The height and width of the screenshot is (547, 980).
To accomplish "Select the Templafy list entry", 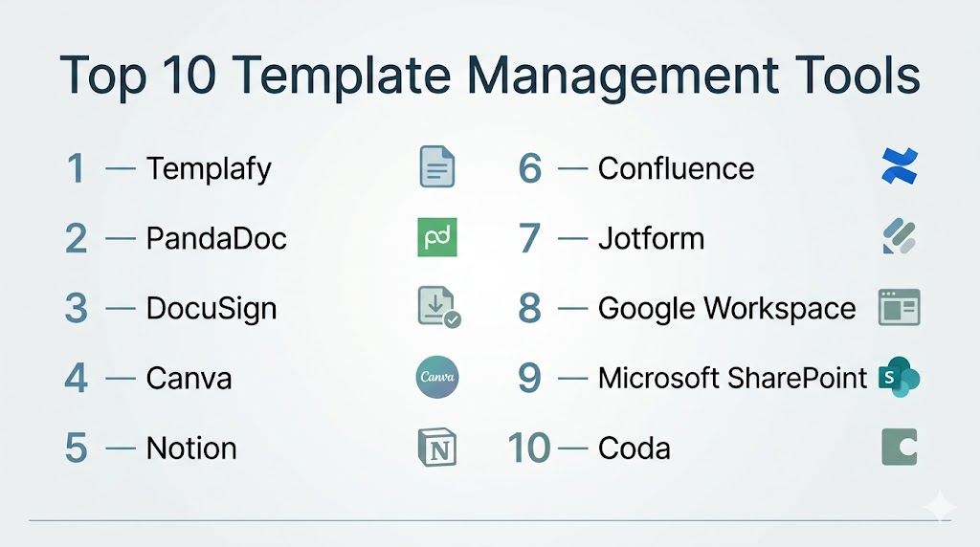I will coord(209,169).
